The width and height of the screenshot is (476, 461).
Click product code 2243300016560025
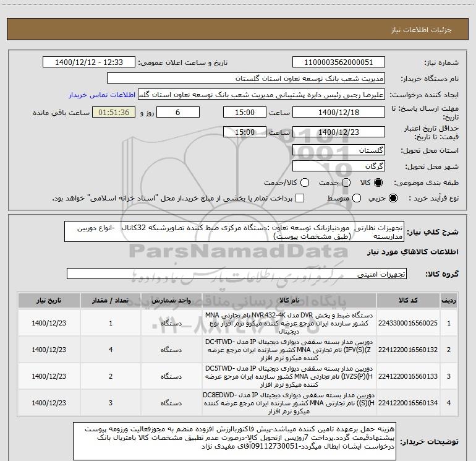[x=408, y=323]
